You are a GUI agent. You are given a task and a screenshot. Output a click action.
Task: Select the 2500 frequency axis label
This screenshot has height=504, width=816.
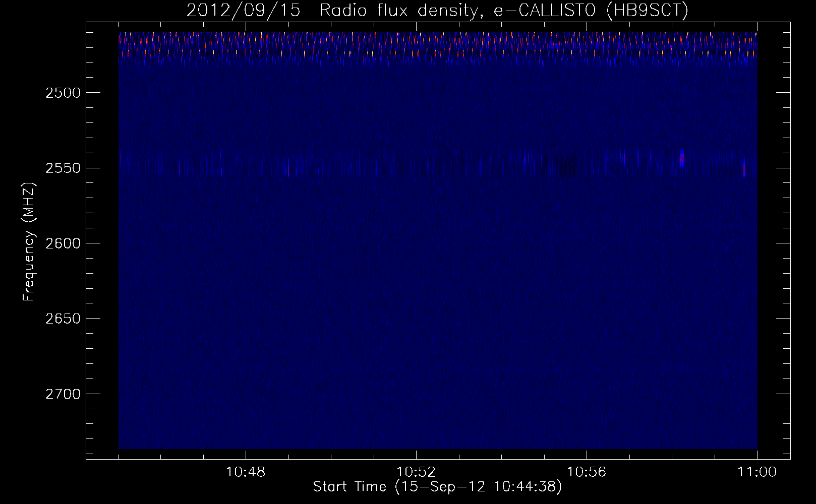63,93
